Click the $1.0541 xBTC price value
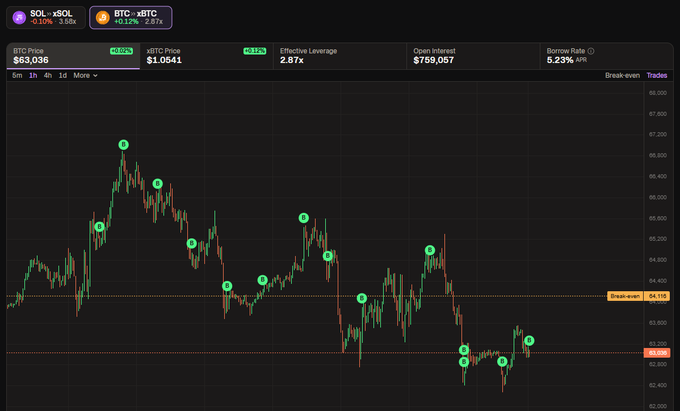Viewport: 680px width, 411px height. pyautogui.click(x=164, y=60)
